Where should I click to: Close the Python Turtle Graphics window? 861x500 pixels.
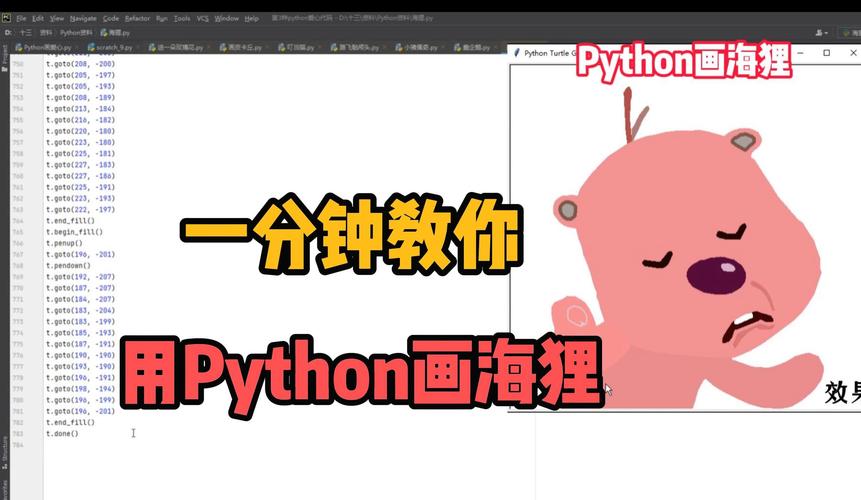(853, 53)
